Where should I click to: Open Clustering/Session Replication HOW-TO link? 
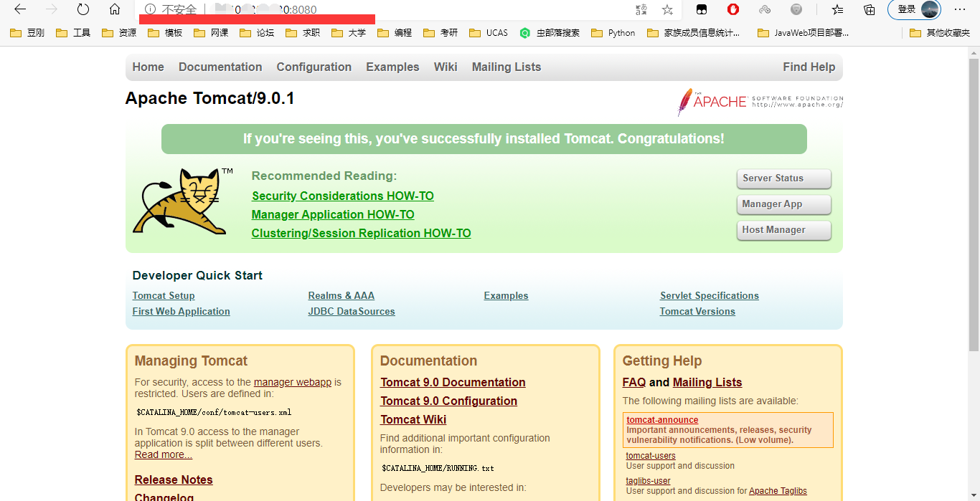pos(361,233)
